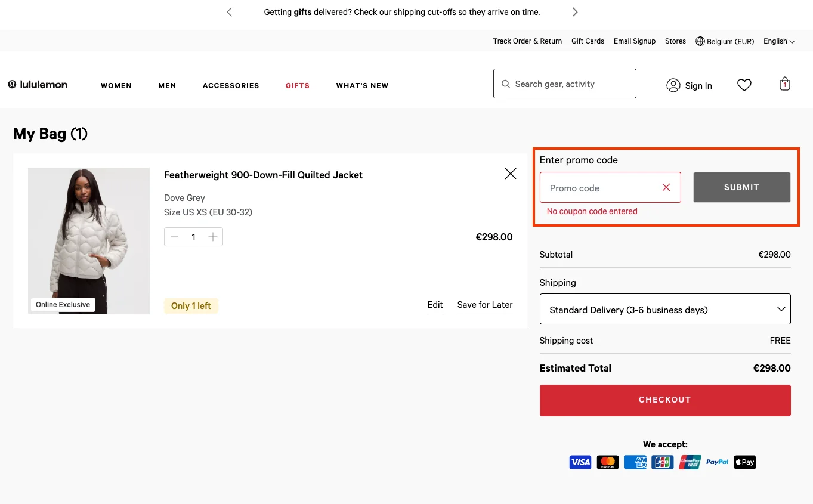Image resolution: width=813 pixels, height=504 pixels.
Task: Click the red X to clear the promo code
Action: [666, 187]
